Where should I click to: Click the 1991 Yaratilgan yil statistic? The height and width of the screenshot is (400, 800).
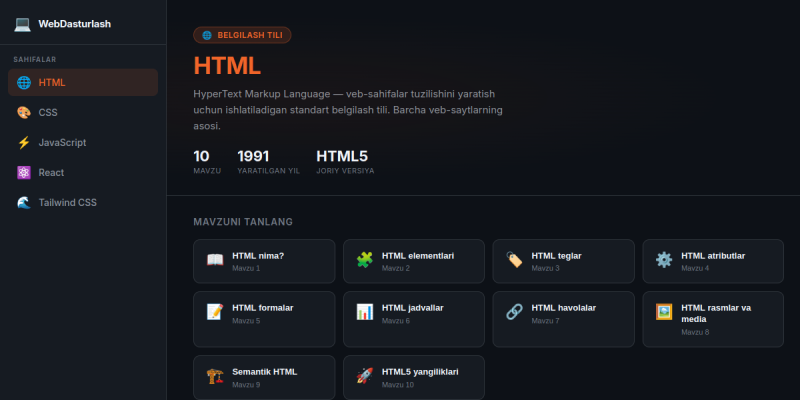[x=268, y=162]
